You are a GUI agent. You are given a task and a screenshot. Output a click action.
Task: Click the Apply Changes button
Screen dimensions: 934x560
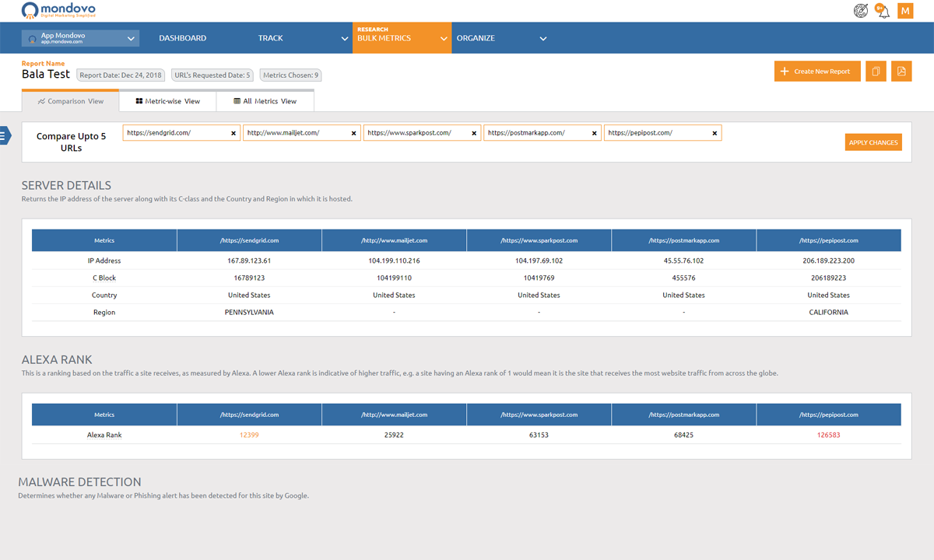(x=873, y=142)
